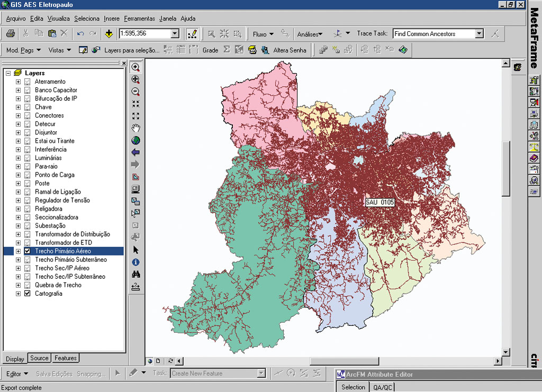Expand the Poste layer tree node
Image resolution: width=542 pixels, height=392 pixels.
(x=18, y=184)
